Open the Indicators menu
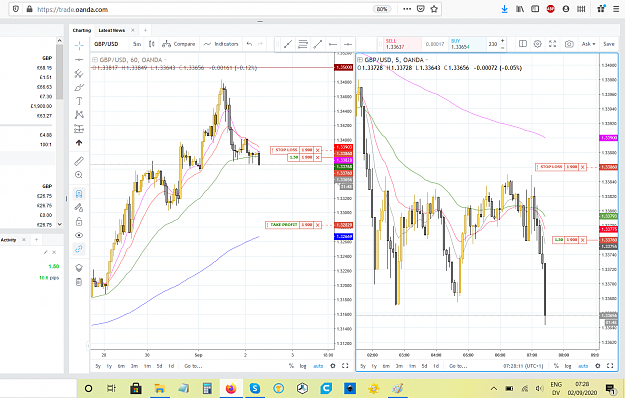 coord(221,44)
